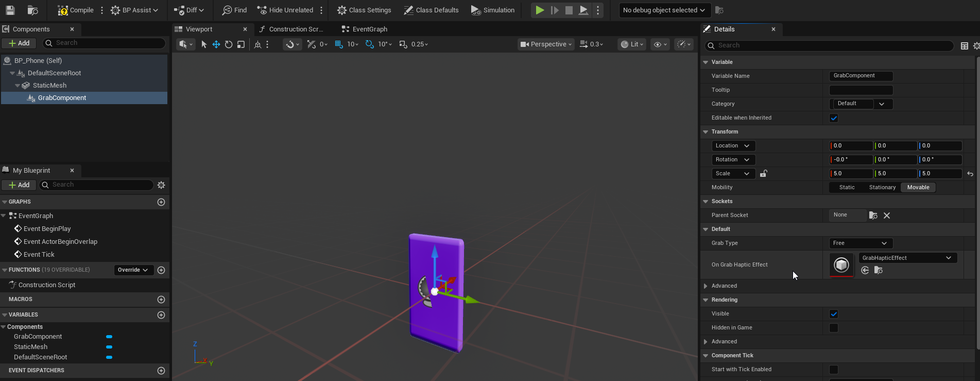Toggle grid snapping for translation
Image resolution: width=980 pixels, height=381 pixels.
click(x=339, y=44)
